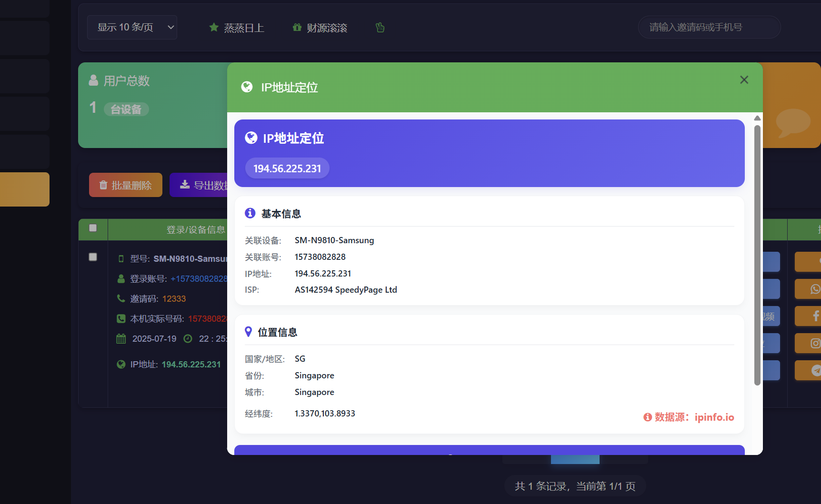Click the gift icon beside 财源滚滚

[297, 28]
